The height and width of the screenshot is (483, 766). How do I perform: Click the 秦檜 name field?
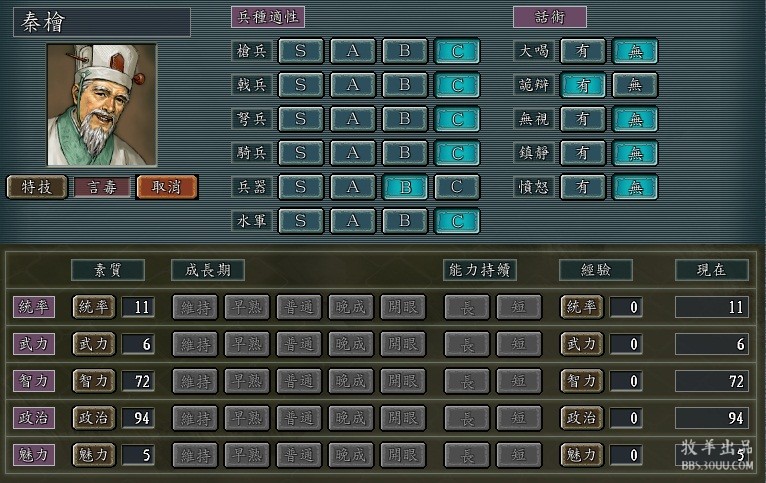102,22
